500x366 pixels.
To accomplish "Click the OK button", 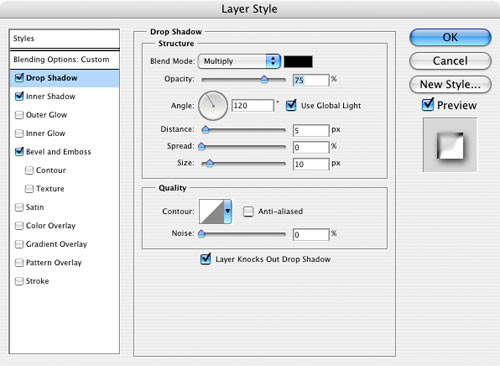I will coord(450,37).
